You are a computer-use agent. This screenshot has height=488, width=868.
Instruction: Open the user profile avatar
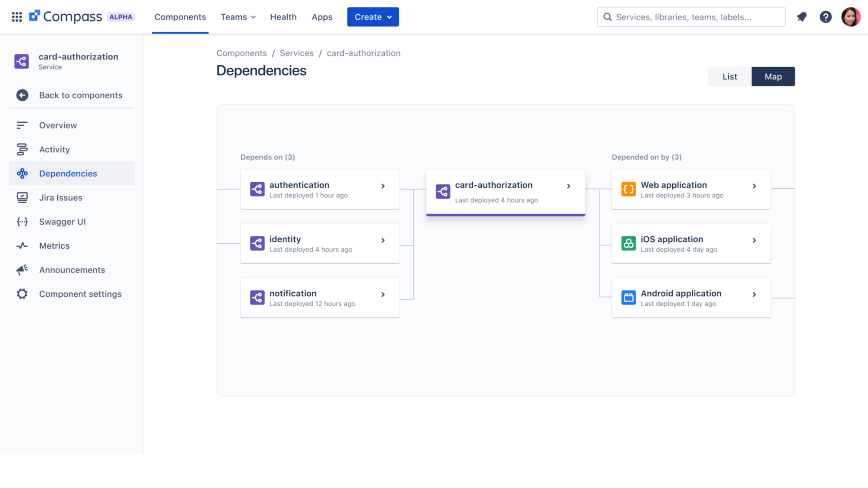click(x=851, y=17)
